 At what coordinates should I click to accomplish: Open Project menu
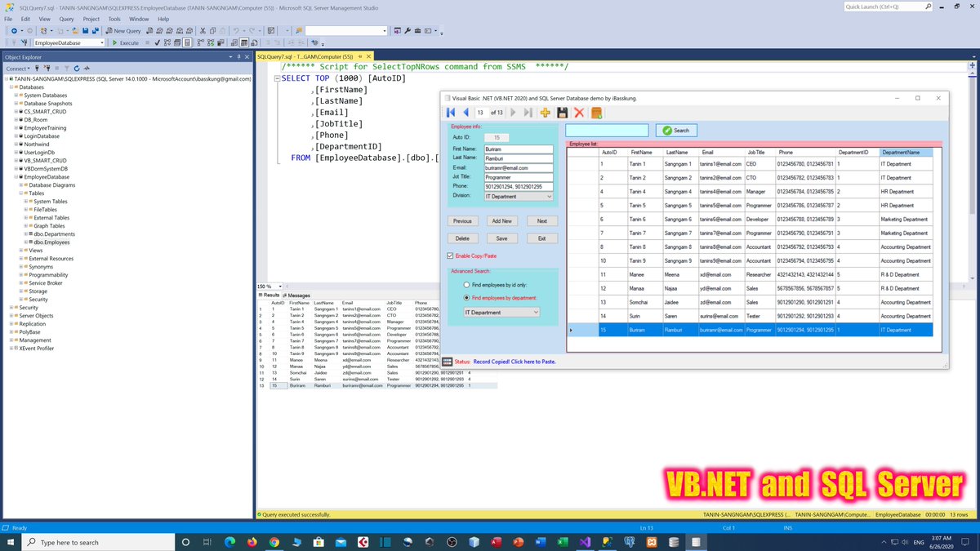click(x=91, y=18)
